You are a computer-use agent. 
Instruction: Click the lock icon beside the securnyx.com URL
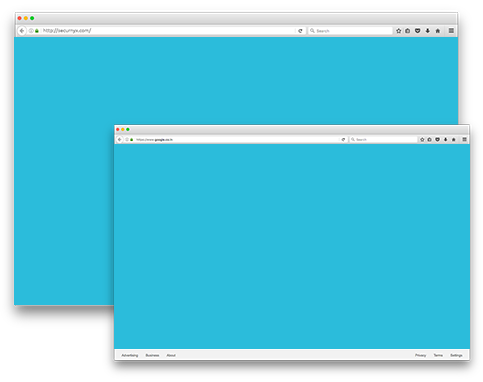(37, 31)
